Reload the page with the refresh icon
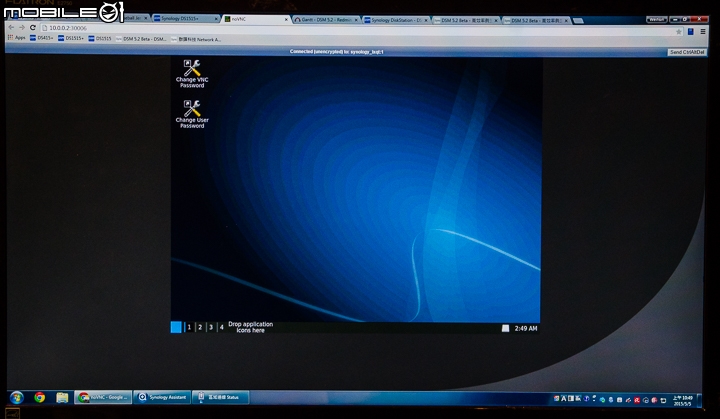This screenshot has width=720, height=419. click(33, 28)
